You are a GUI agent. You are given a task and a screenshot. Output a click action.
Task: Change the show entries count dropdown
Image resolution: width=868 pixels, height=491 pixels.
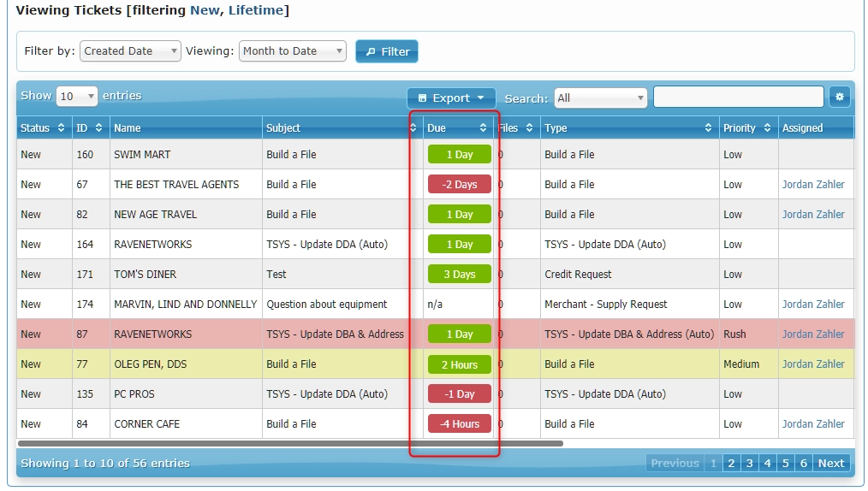[x=77, y=97]
